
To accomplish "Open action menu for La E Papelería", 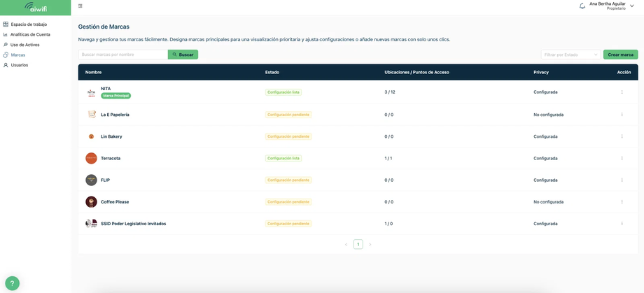I will click(x=622, y=115).
